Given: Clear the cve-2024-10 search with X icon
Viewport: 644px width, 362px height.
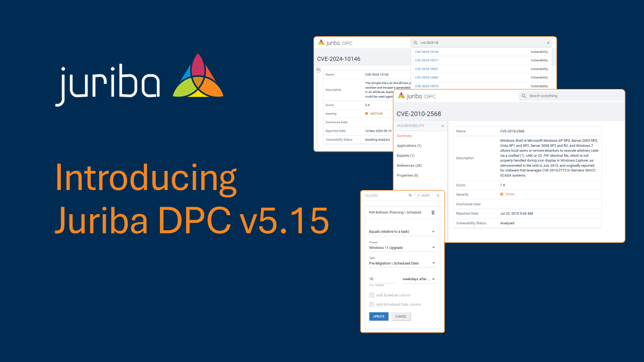Looking at the screenshot, I should click(x=548, y=43).
